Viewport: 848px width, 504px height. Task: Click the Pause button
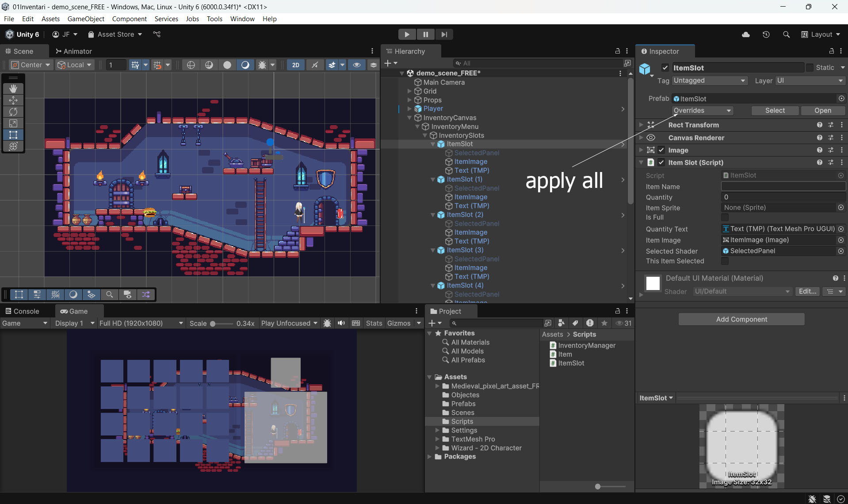(x=425, y=34)
